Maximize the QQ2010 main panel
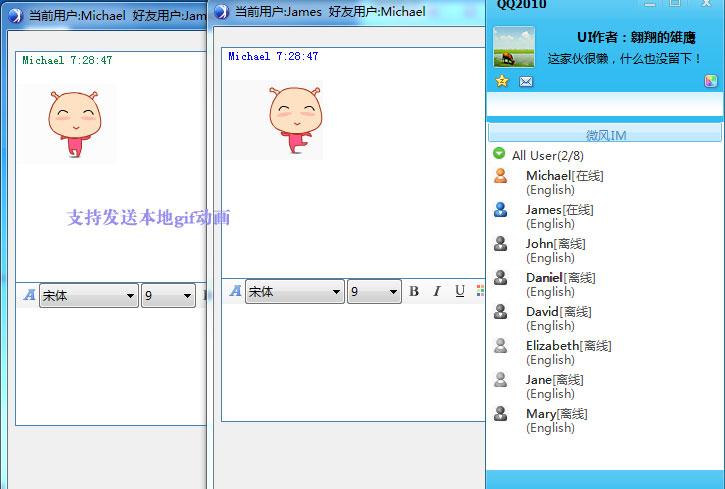Viewport: 725px width, 489px height. (676, 4)
